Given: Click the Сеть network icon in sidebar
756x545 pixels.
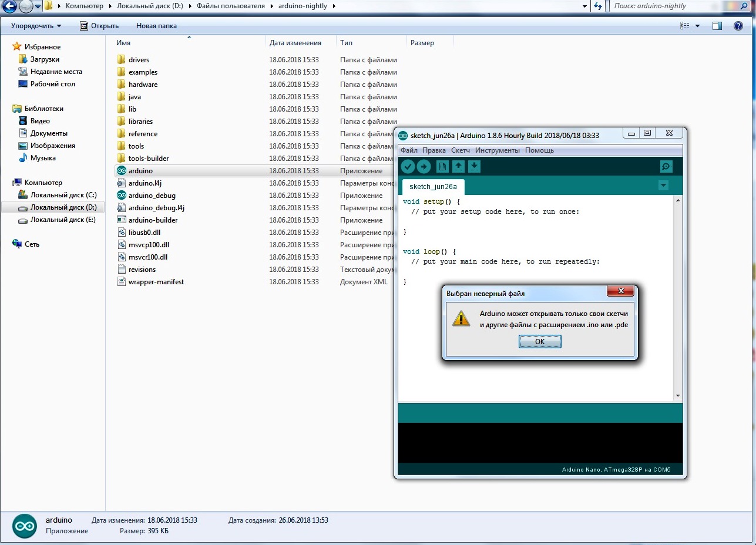Looking at the screenshot, I should click(17, 244).
